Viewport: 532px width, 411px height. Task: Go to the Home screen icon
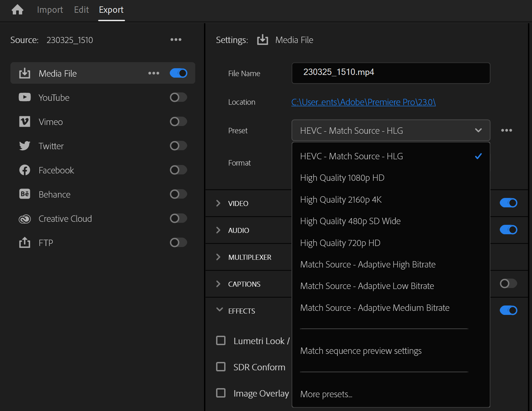tap(17, 10)
